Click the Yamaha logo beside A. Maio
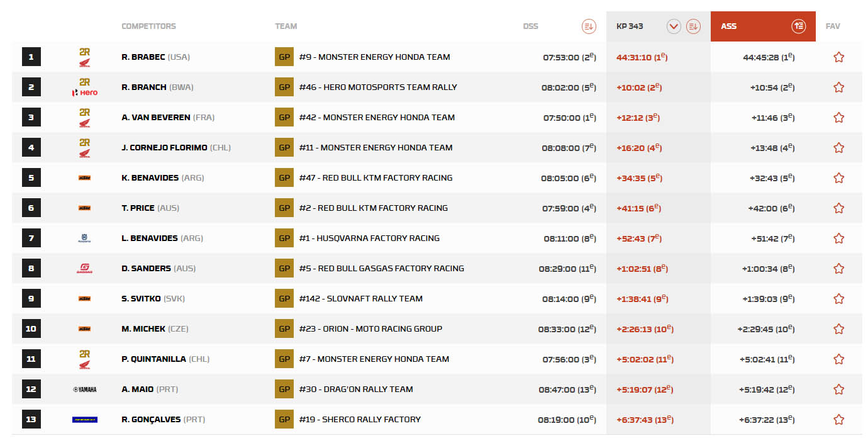The image size is (868, 443). tap(84, 390)
